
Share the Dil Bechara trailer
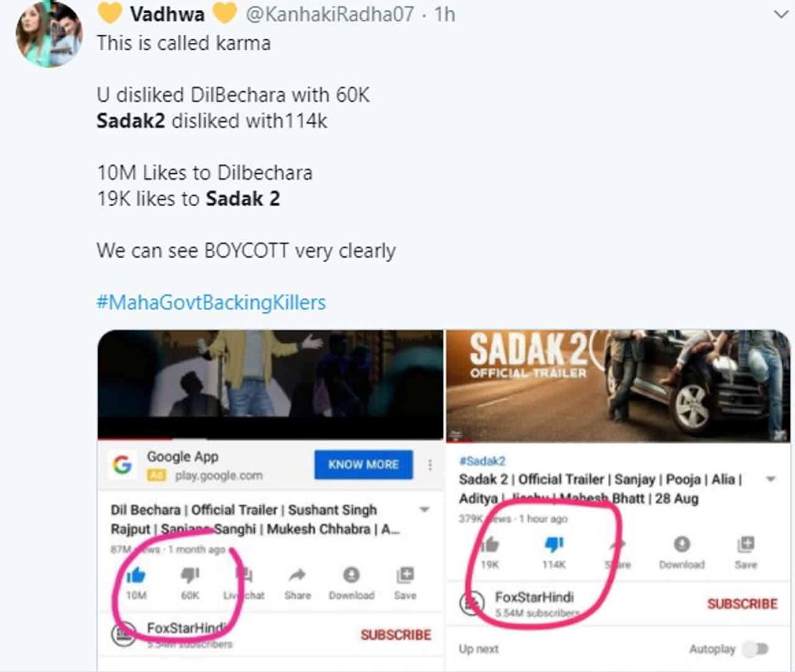point(298,576)
